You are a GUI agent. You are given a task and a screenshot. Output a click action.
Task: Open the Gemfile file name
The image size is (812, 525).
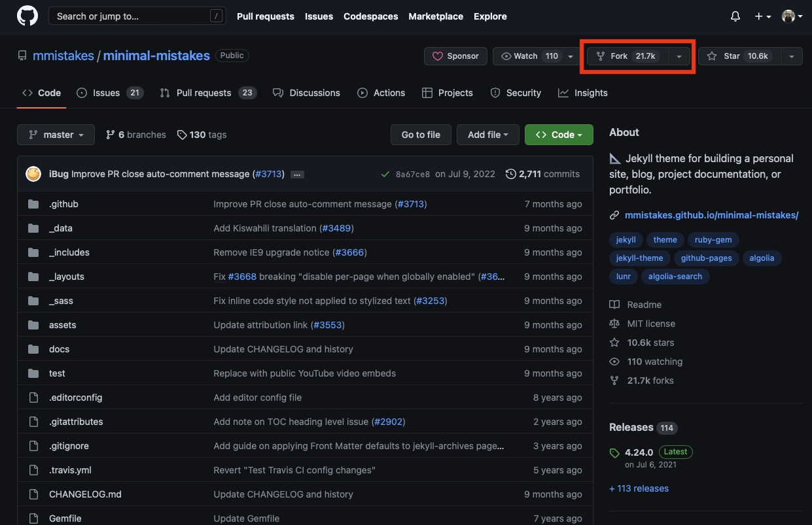[65, 518]
